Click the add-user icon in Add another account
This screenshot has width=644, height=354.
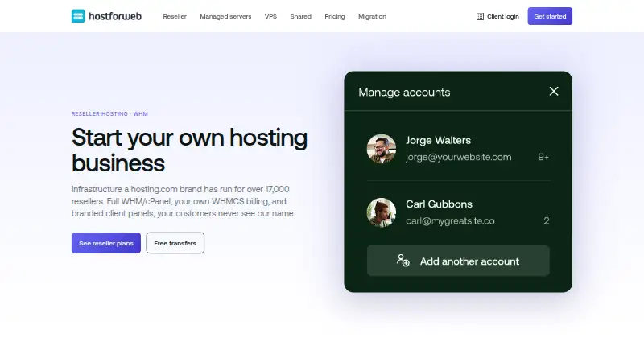tap(403, 261)
